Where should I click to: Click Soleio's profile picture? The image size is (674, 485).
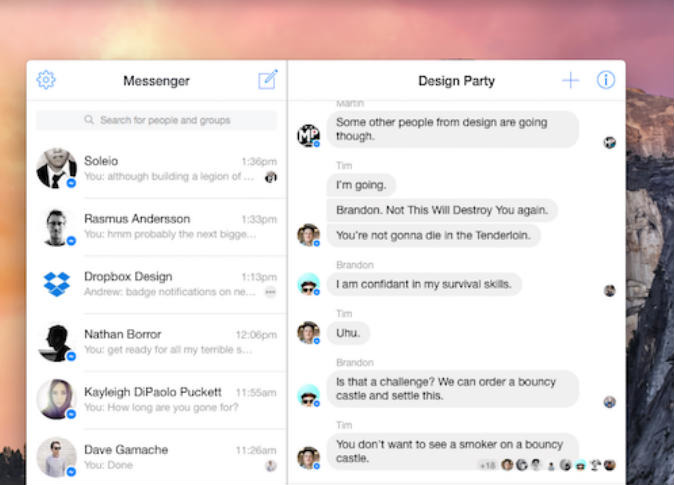[x=57, y=169]
